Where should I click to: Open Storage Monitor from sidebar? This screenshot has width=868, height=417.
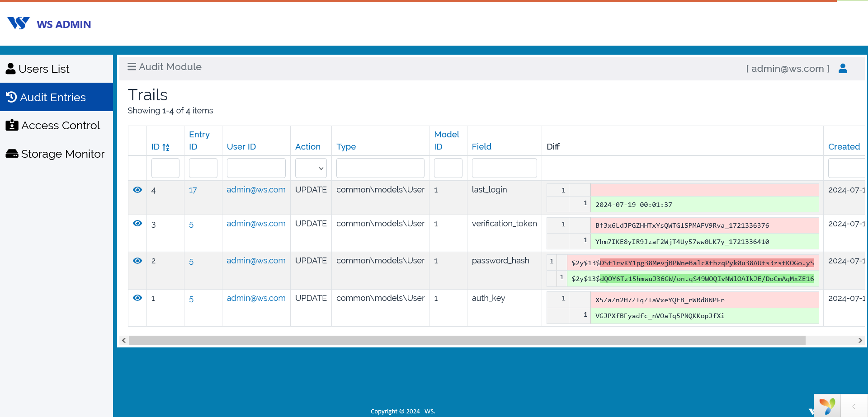pos(62,154)
